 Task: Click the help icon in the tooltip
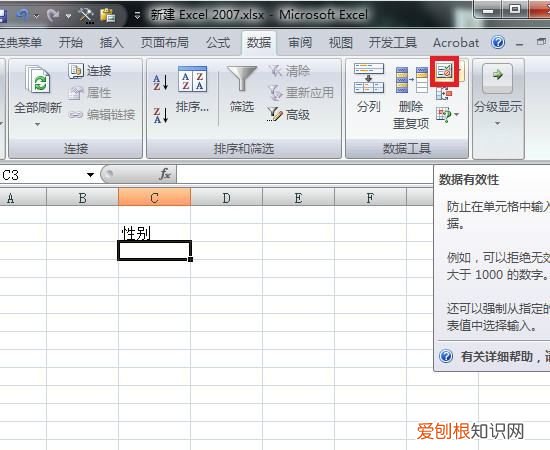pyautogui.click(x=446, y=356)
